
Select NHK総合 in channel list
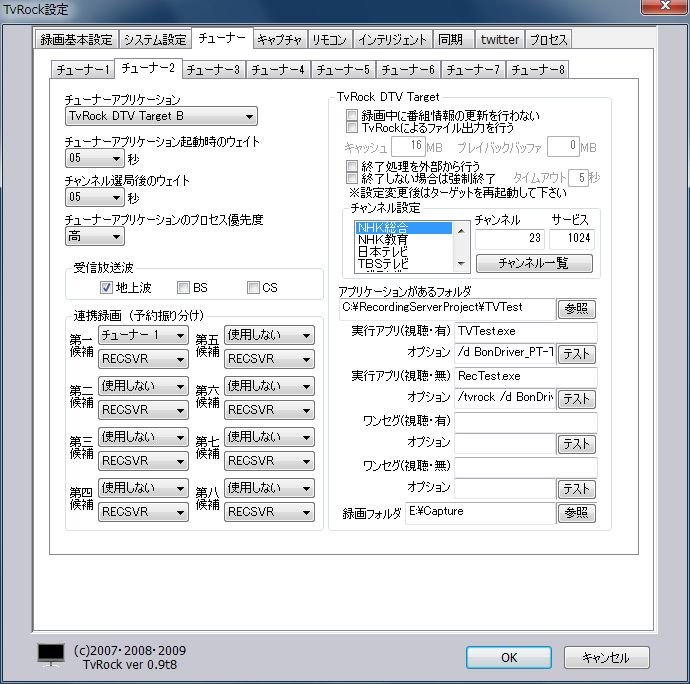click(404, 228)
